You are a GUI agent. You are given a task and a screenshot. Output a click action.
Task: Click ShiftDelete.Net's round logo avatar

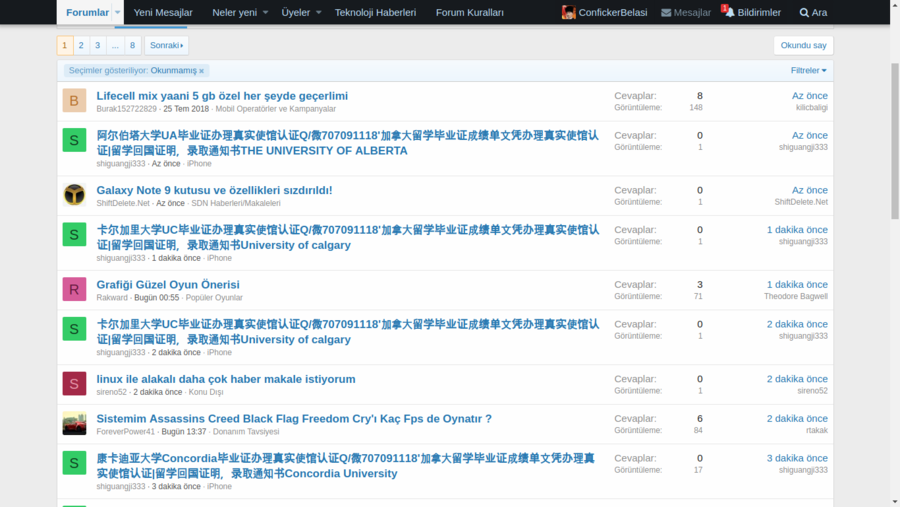[74, 195]
